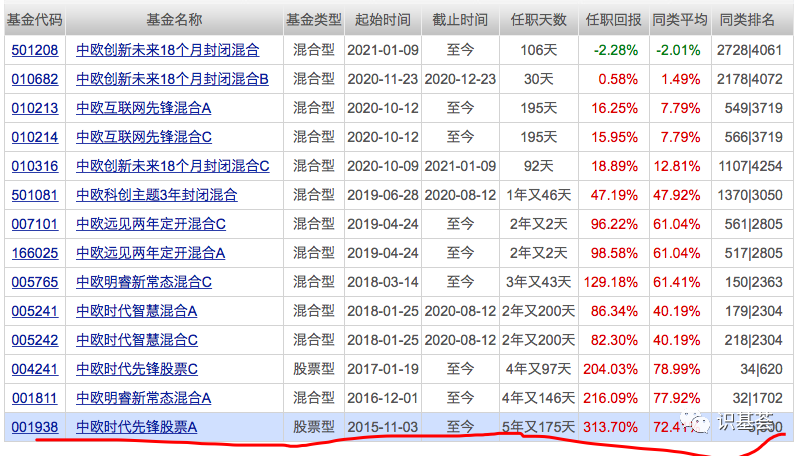Open fund code link 001811
The height and width of the screenshot is (456, 799).
tap(35, 398)
